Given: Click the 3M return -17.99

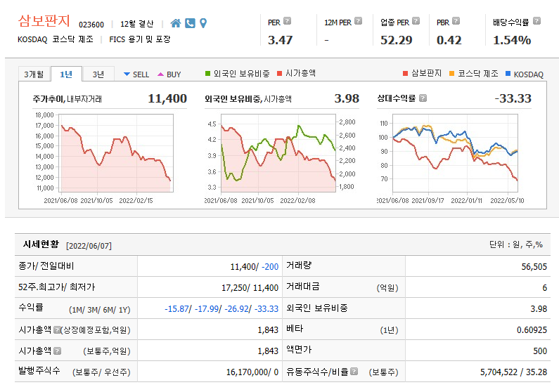Looking at the screenshot, I should coord(207,308).
